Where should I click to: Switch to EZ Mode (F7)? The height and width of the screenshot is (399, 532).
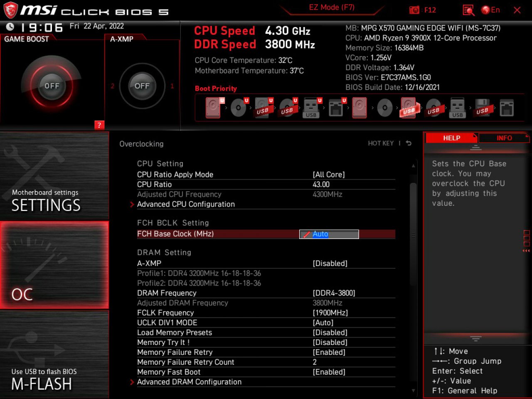click(332, 7)
